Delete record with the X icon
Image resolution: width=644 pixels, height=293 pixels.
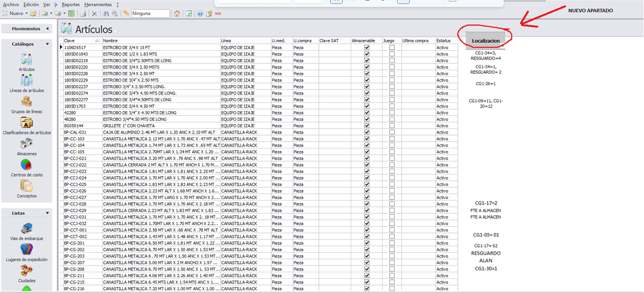tap(94, 13)
